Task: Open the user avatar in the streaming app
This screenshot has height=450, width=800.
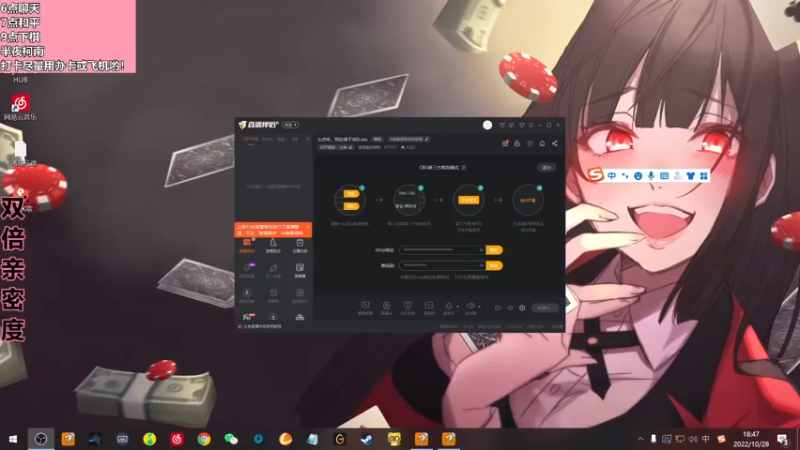Action: coord(487,125)
